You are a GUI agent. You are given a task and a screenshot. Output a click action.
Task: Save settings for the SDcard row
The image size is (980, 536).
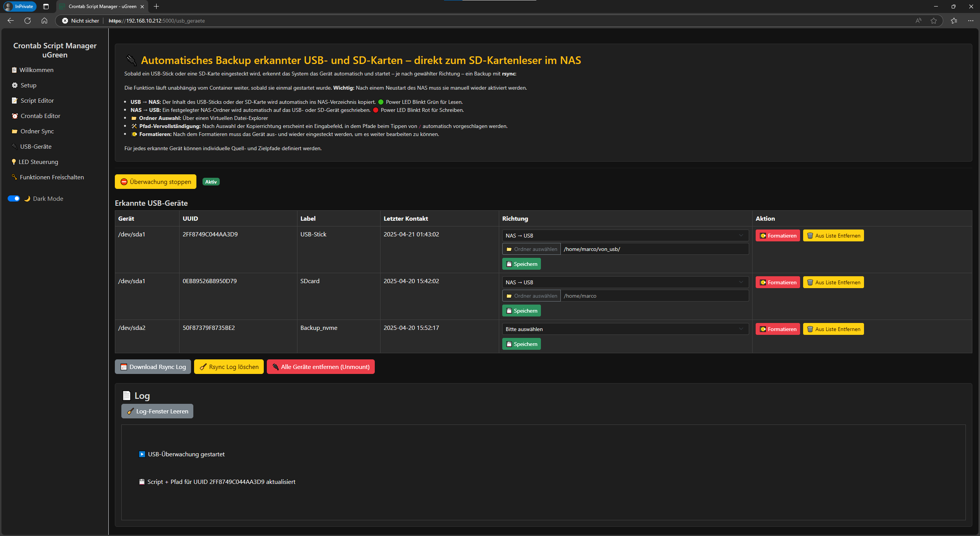(x=521, y=311)
